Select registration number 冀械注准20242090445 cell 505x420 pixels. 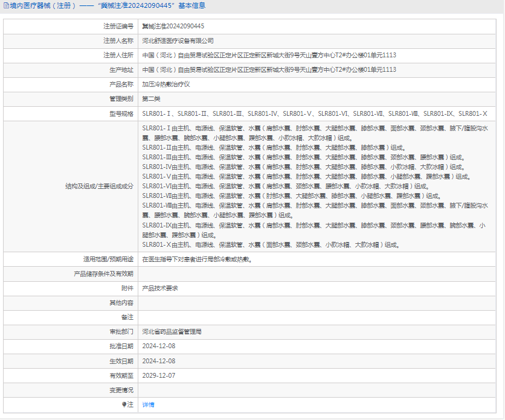pyautogui.click(x=173, y=26)
